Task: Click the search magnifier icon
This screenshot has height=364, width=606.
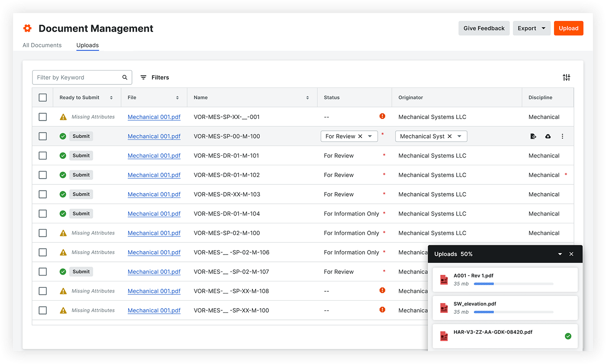Action: pyautogui.click(x=125, y=77)
